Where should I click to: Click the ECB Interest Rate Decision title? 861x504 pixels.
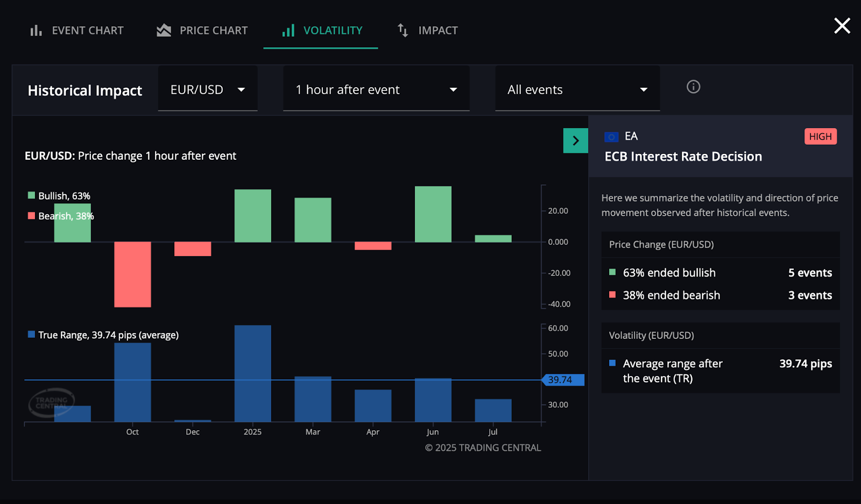click(x=683, y=157)
